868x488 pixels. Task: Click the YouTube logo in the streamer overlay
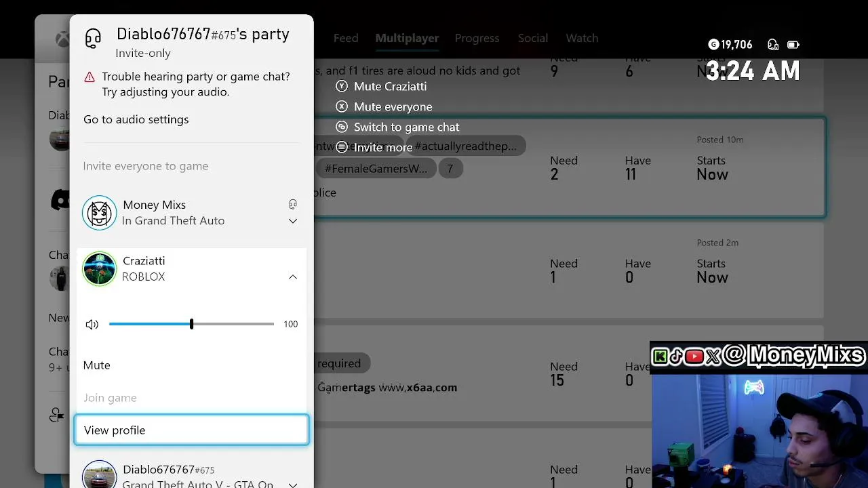694,357
